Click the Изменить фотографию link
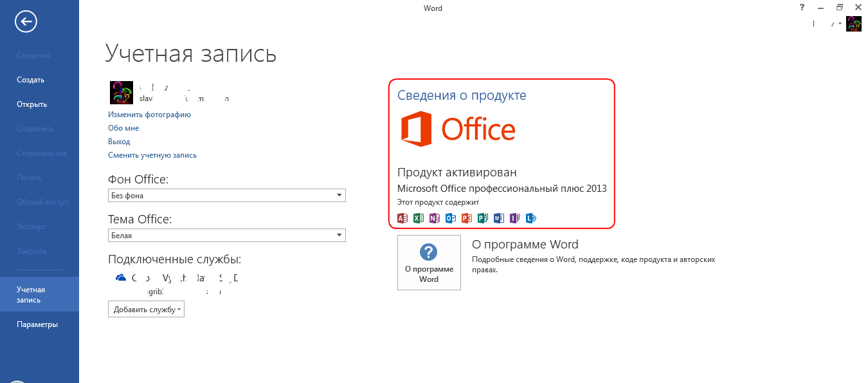The height and width of the screenshot is (383, 868). coord(149,115)
